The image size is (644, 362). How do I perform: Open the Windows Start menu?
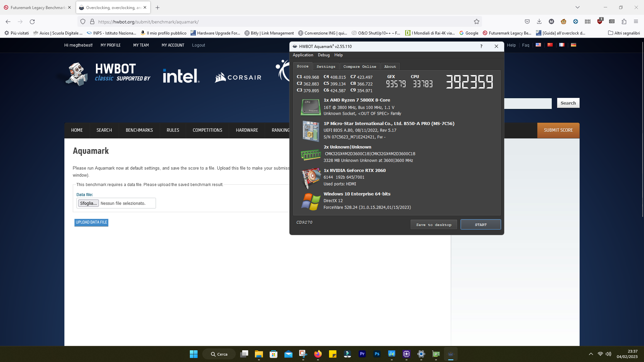(194, 354)
